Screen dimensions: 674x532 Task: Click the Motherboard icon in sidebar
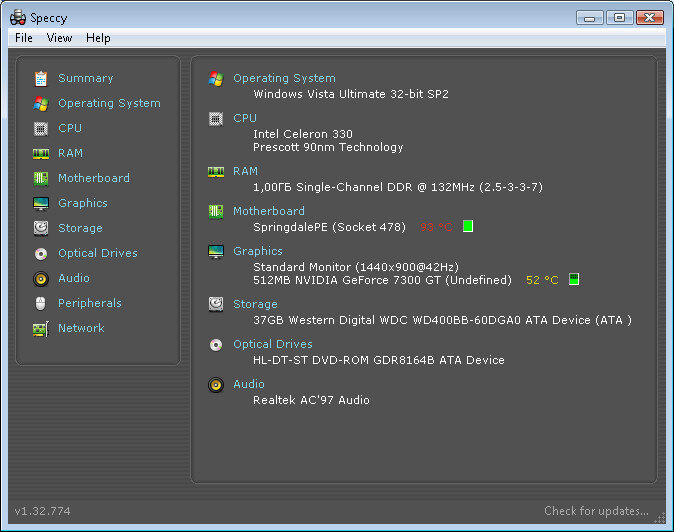pyautogui.click(x=41, y=178)
